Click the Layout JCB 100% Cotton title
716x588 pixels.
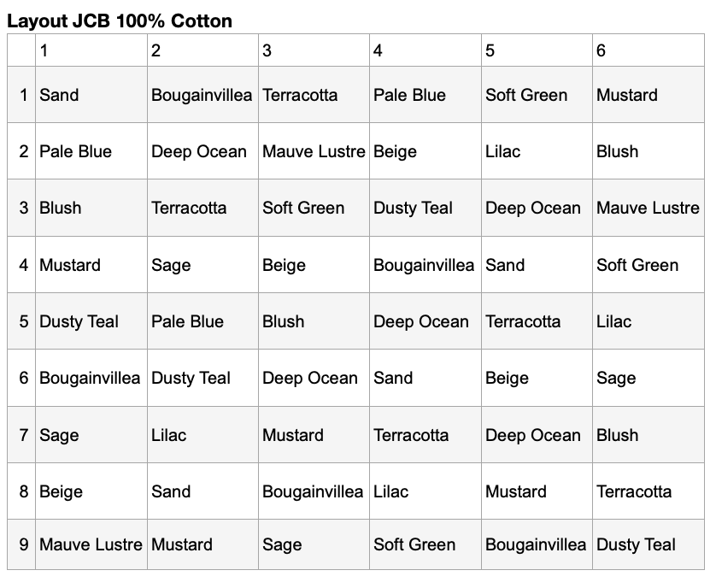tap(120, 21)
